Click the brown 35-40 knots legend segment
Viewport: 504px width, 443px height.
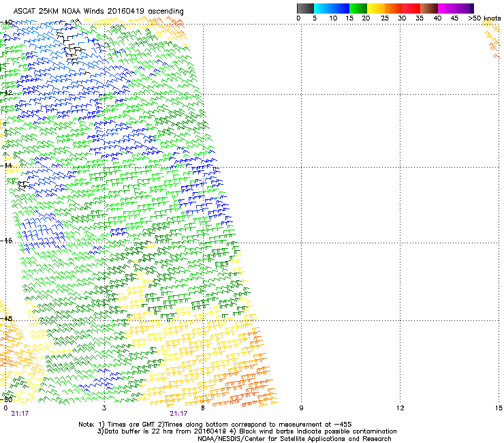tap(429, 8)
